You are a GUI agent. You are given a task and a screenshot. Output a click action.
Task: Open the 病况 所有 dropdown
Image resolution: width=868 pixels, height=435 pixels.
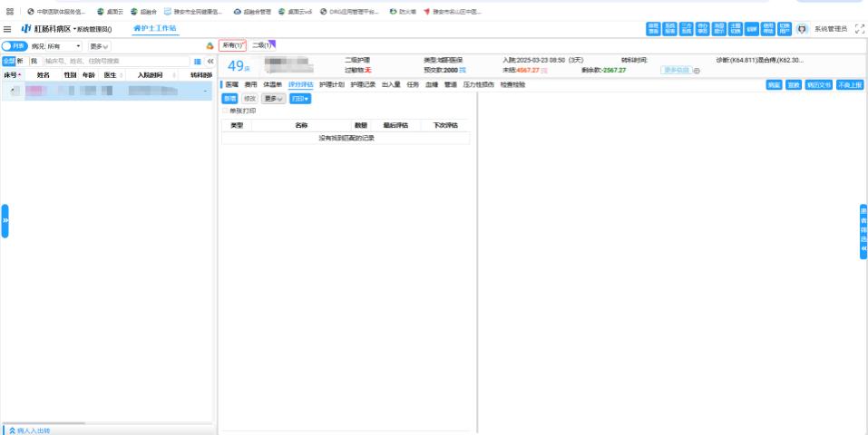[63, 46]
